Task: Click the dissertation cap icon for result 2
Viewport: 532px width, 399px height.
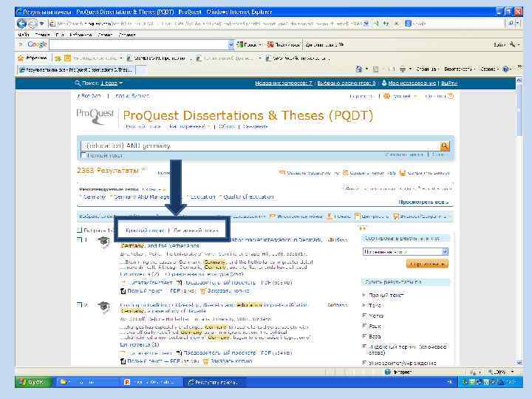Action: tap(104, 307)
